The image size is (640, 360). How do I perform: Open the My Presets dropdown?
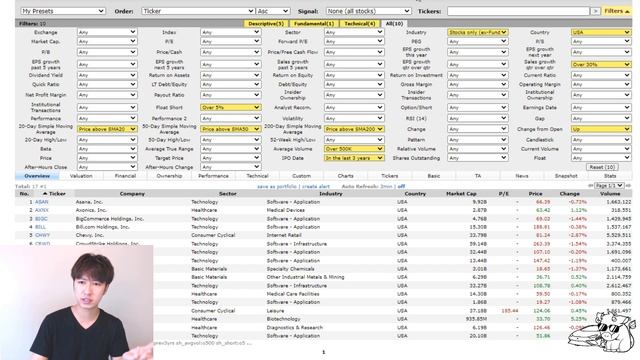63,11
